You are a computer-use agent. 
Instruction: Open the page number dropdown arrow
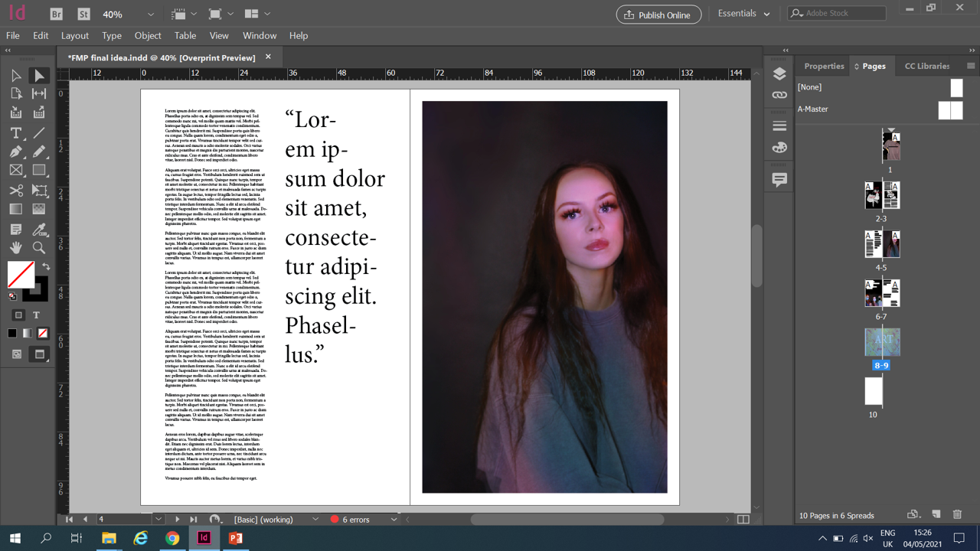coord(158,519)
